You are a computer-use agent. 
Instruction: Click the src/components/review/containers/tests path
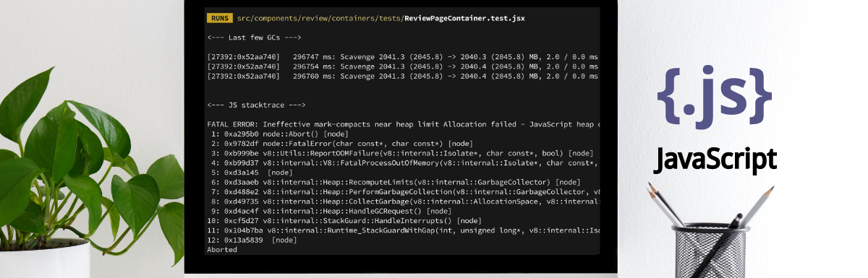(320, 18)
